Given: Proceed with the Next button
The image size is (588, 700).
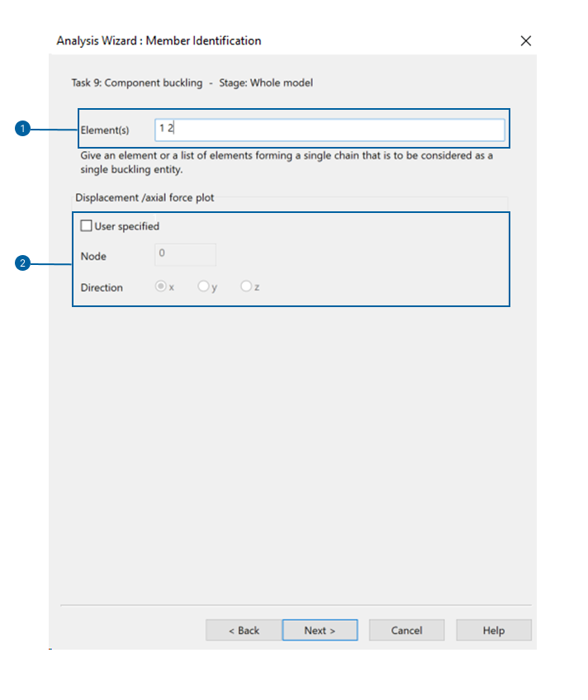Looking at the screenshot, I should pos(320,630).
